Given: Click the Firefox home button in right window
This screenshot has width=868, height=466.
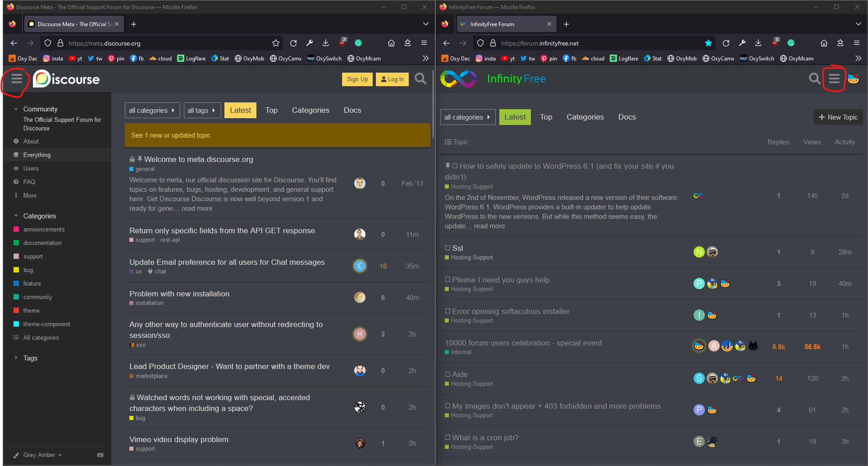Looking at the screenshot, I should (x=824, y=43).
